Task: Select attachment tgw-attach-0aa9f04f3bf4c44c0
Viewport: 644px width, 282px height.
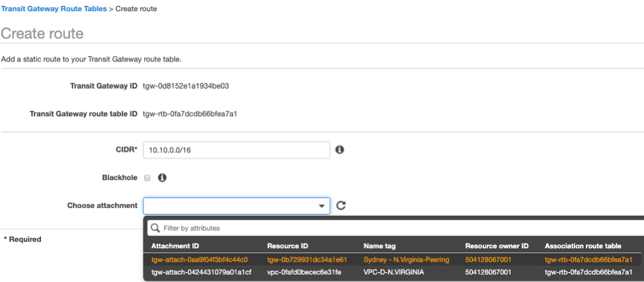Action: (200, 260)
